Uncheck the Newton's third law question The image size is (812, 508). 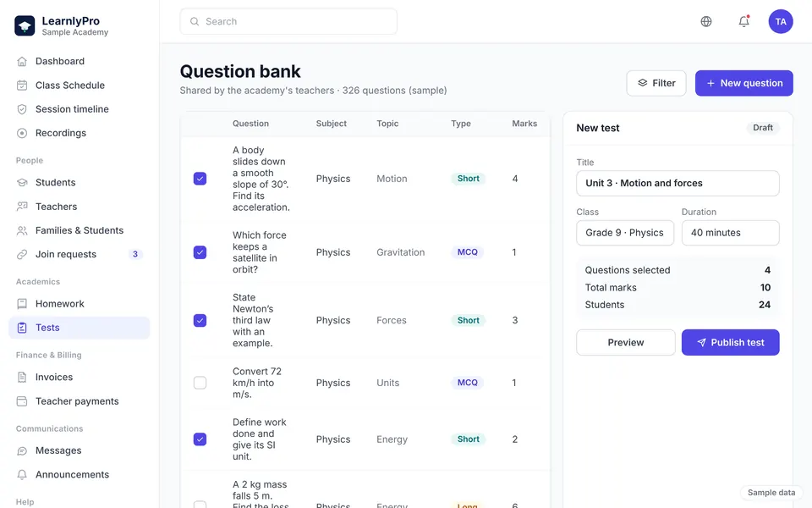click(200, 320)
